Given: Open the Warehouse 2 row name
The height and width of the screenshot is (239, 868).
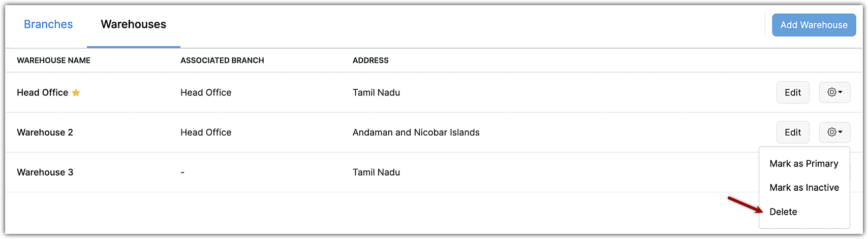Looking at the screenshot, I should pos(45,132).
